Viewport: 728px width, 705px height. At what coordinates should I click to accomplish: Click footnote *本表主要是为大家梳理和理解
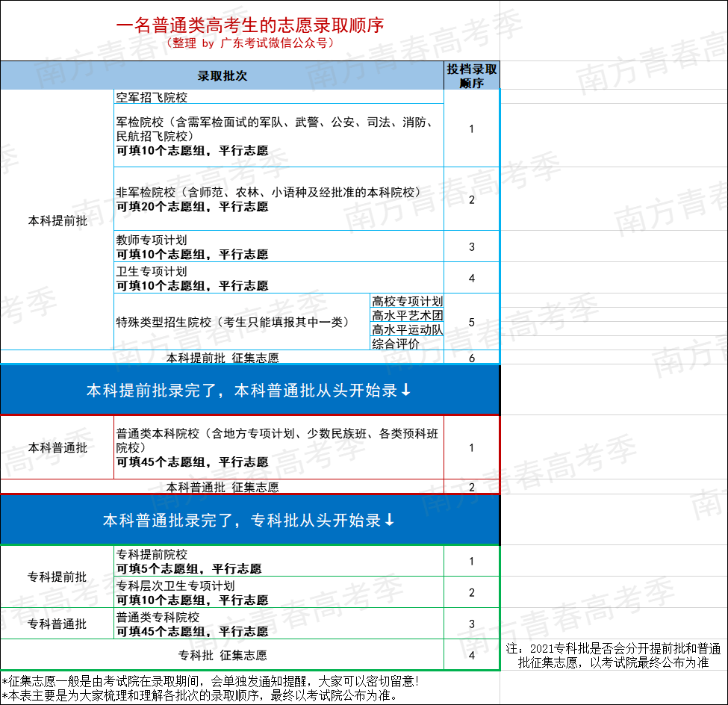199,695
